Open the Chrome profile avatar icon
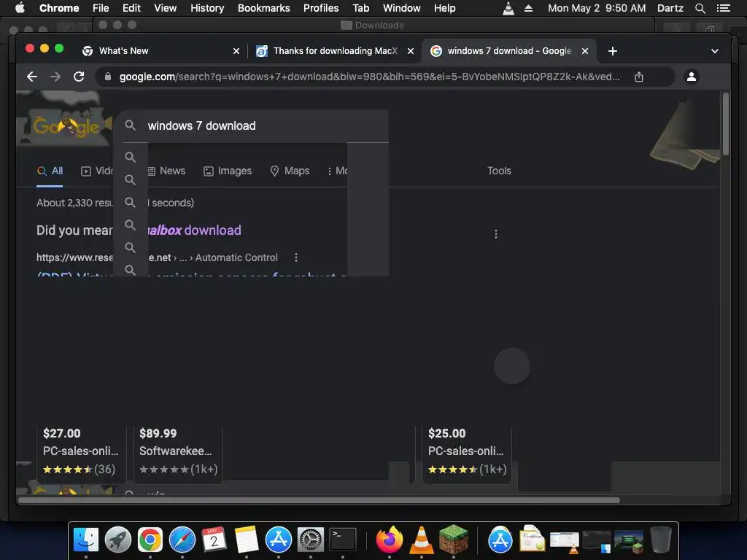This screenshot has height=560, width=747. (692, 76)
